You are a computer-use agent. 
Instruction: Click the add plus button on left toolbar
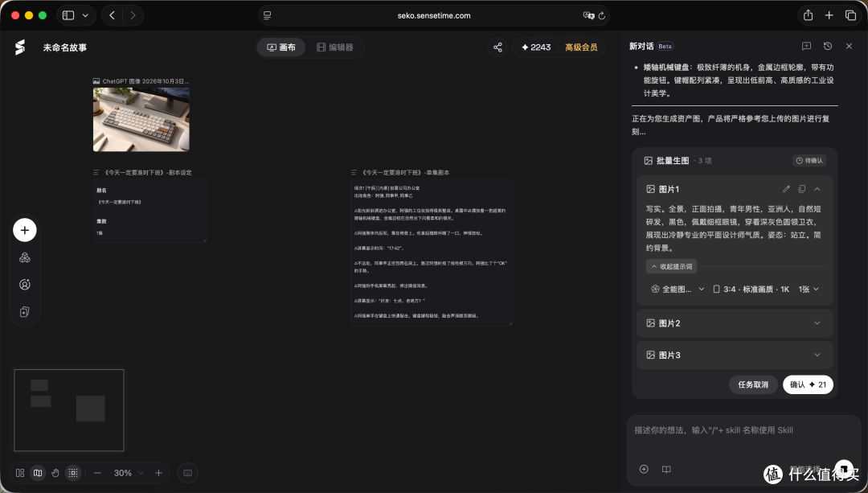25,230
